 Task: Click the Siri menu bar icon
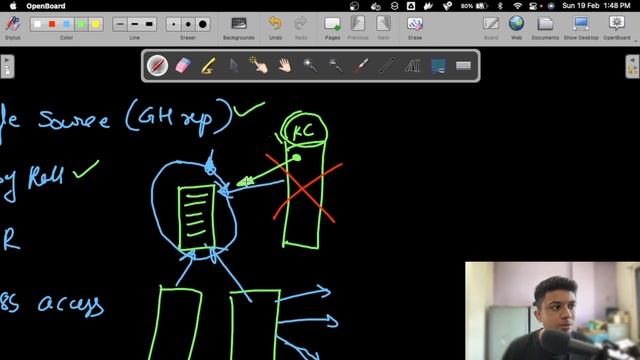click(551, 6)
